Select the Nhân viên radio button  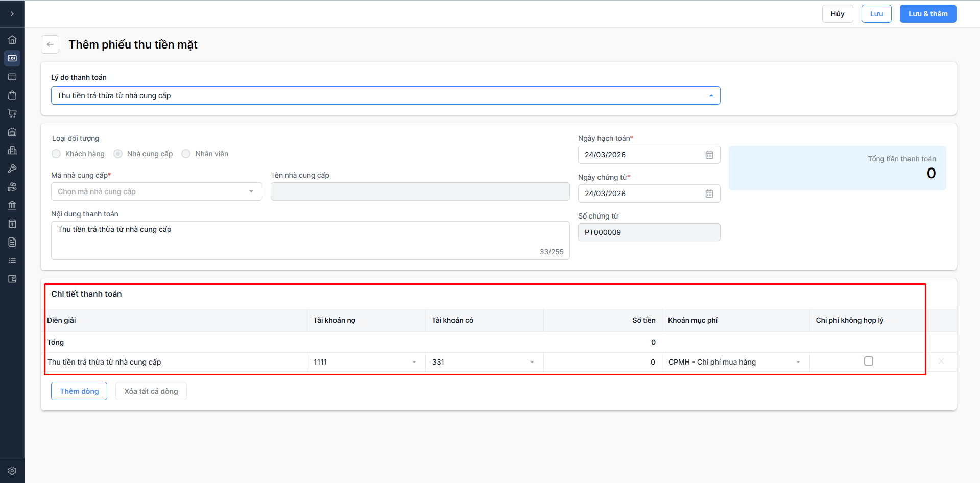(x=186, y=154)
